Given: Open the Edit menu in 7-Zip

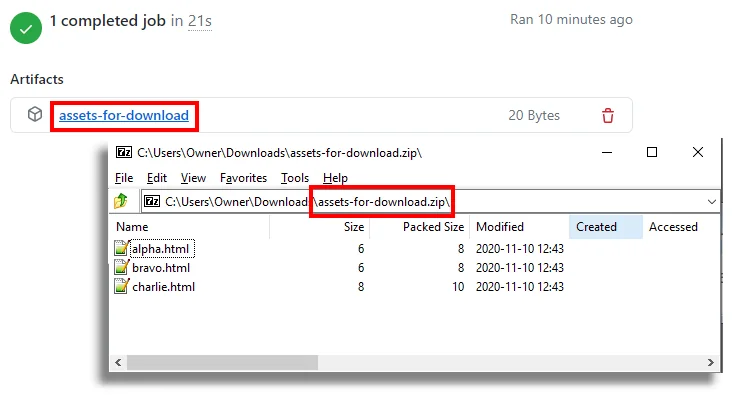Looking at the screenshot, I should point(157,178).
